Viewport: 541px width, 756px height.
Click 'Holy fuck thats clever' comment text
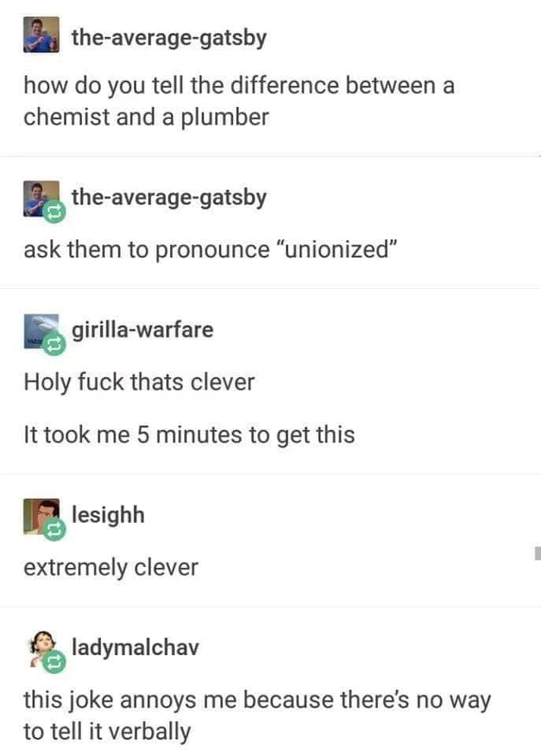click(139, 382)
